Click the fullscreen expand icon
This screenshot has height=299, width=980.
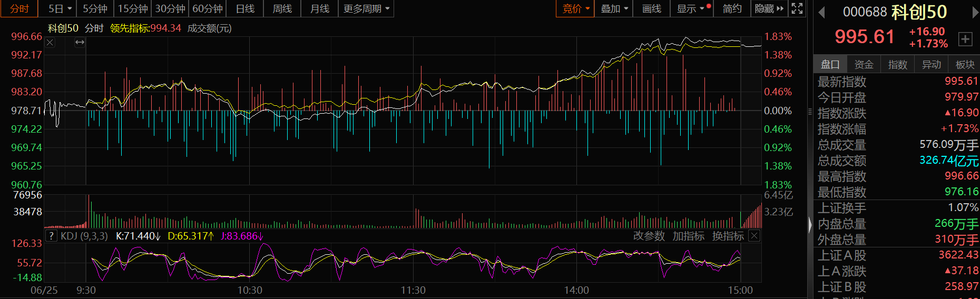[797, 8]
